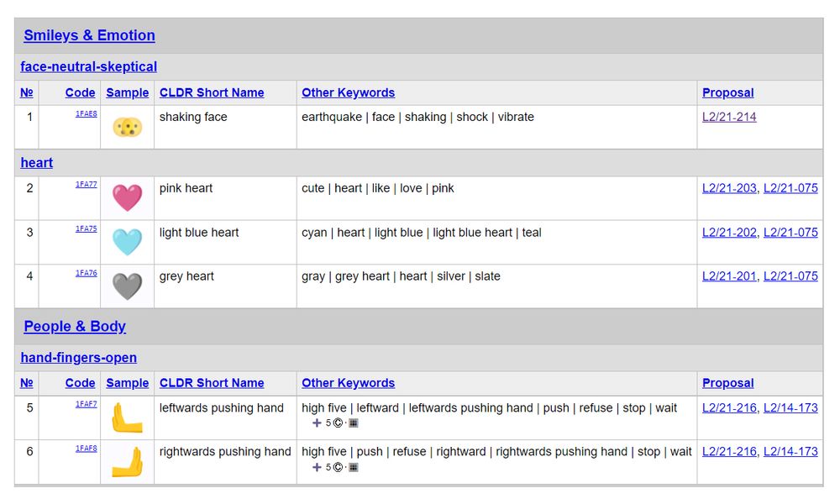The width and height of the screenshot is (840, 504).
Task: Click the plus icon below leftwards pushing hand keywords
Action: tap(317, 423)
